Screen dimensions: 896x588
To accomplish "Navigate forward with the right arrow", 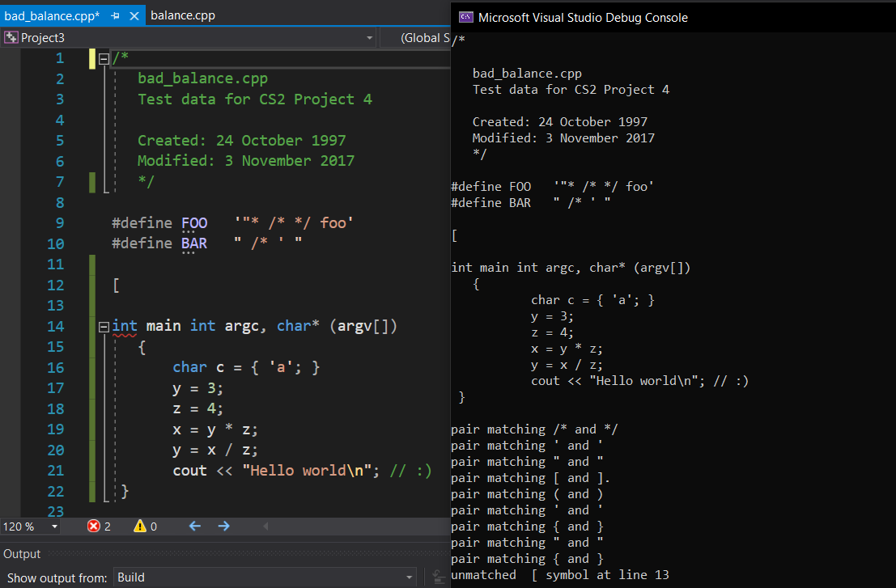I will click(223, 527).
